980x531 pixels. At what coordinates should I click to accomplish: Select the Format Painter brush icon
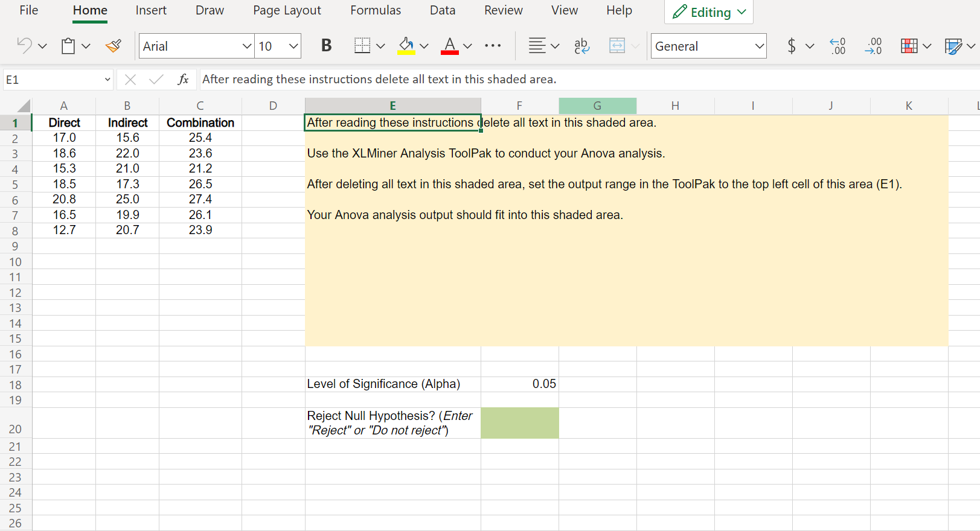[x=114, y=46]
